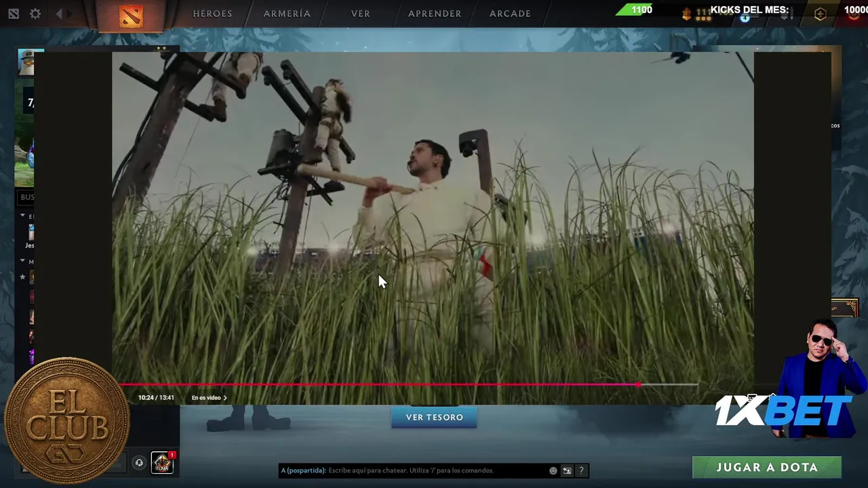Open the settings gear in top bar
This screenshot has height=488, width=868.
click(x=35, y=14)
